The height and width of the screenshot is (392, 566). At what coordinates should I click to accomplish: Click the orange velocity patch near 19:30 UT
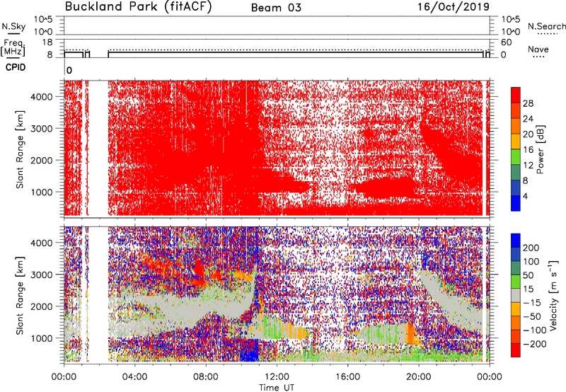coord(410,334)
